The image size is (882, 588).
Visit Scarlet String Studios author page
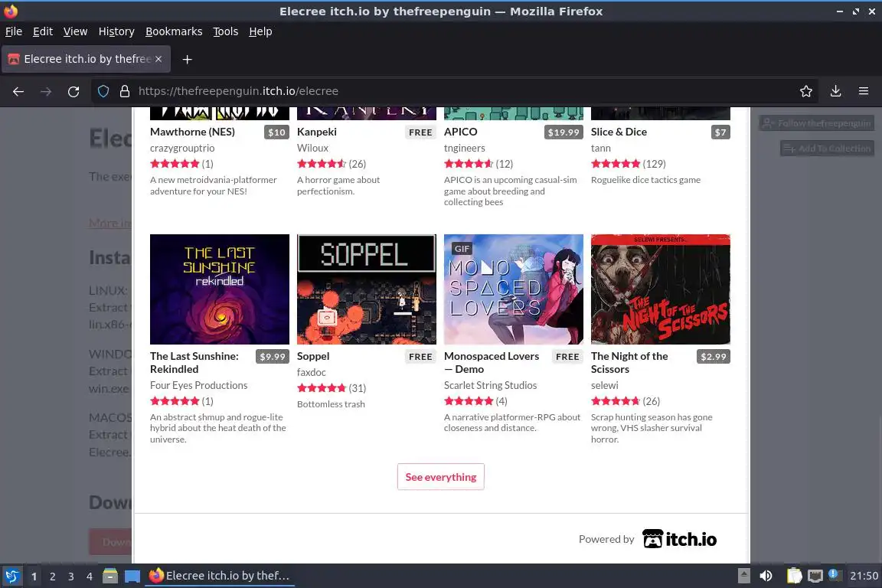click(x=490, y=385)
